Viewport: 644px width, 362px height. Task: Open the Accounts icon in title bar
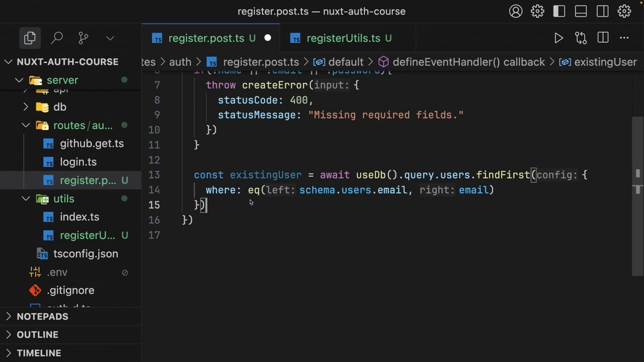(x=516, y=11)
